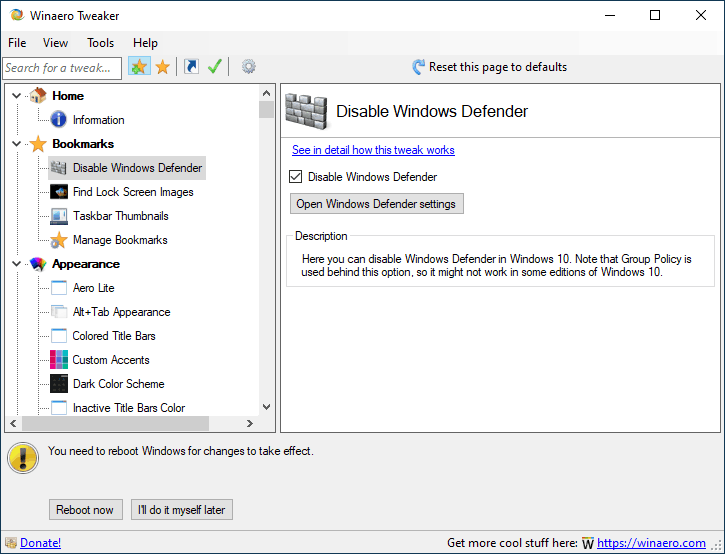Collapse the Bookmarks tree node
The image size is (725, 554).
(16, 144)
